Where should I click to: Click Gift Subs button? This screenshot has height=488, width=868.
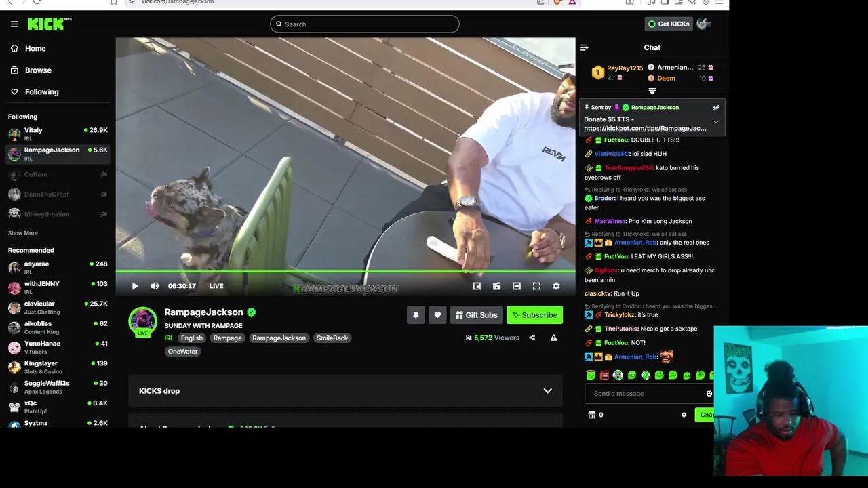tap(476, 315)
